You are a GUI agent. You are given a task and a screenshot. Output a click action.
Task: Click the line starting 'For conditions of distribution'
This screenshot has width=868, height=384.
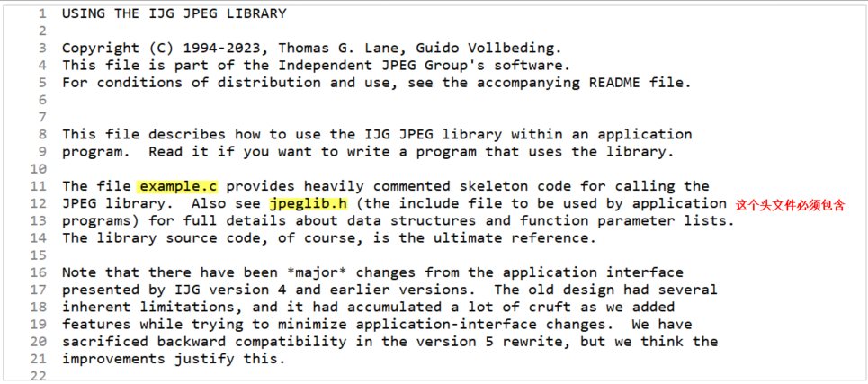tap(376, 83)
